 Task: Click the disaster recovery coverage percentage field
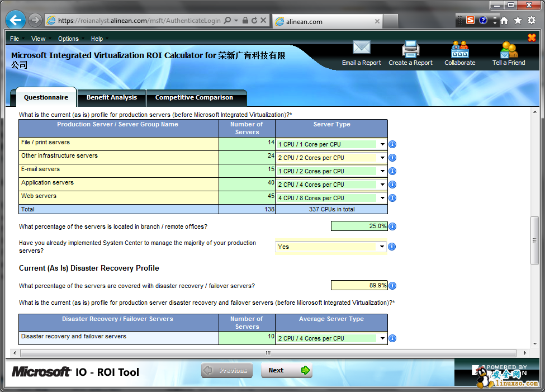pos(358,285)
